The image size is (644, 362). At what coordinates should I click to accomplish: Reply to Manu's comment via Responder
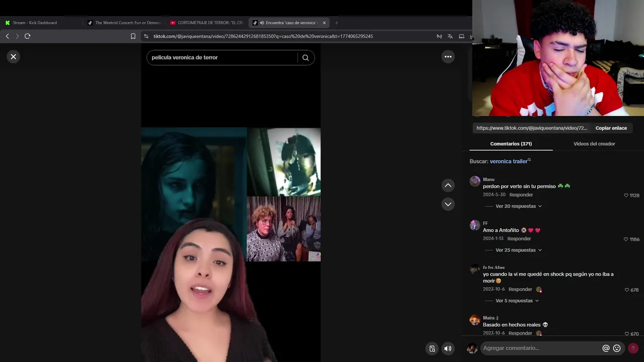click(521, 195)
